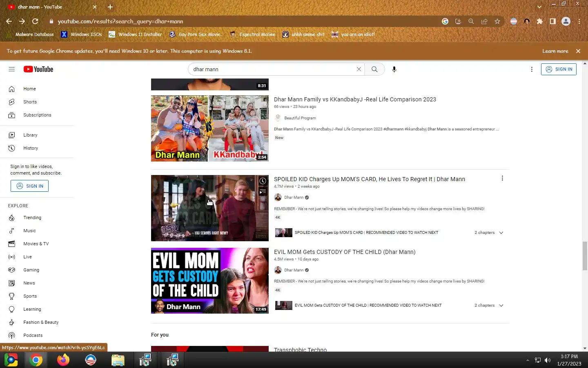
Task: Click the taskbar volume speaker icon
Action: coord(548,360)
